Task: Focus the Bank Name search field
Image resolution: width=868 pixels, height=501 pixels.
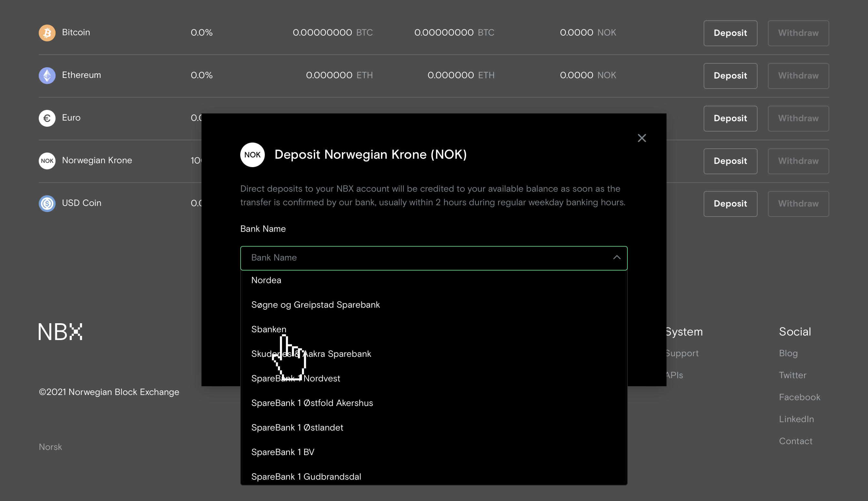Action: (426, 258)
